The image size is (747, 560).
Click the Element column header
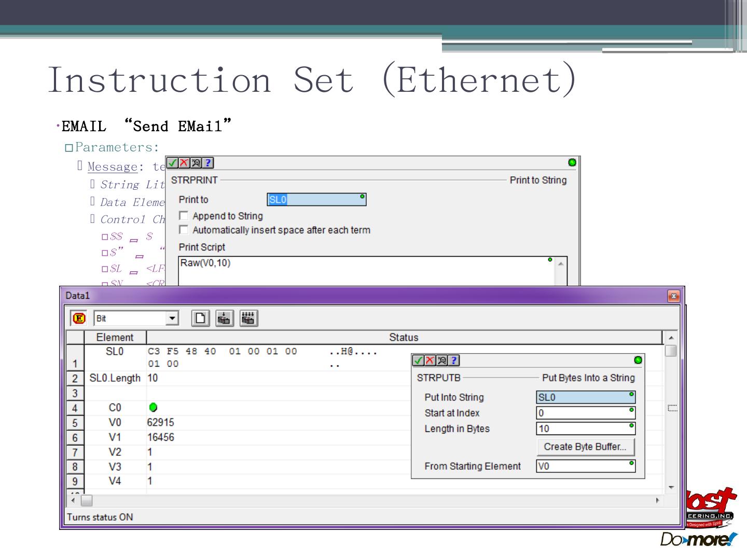pos(115,338)
